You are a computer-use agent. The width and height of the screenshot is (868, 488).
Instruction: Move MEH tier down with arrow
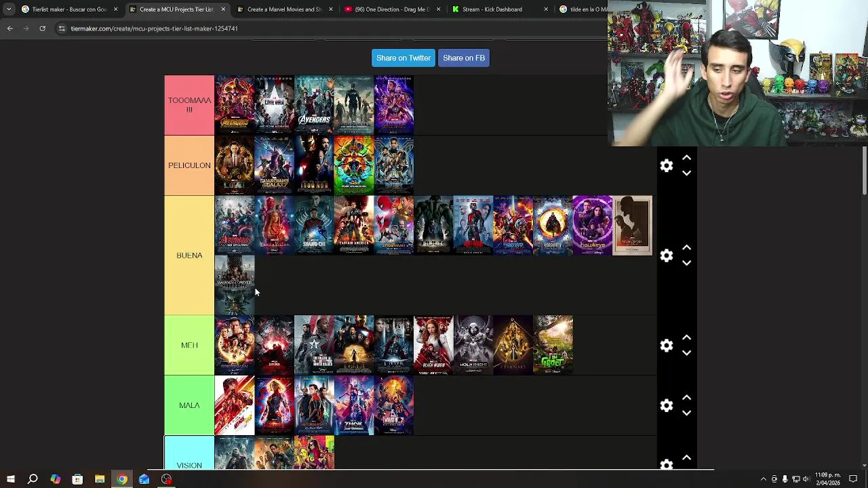[x=686, y=353]
